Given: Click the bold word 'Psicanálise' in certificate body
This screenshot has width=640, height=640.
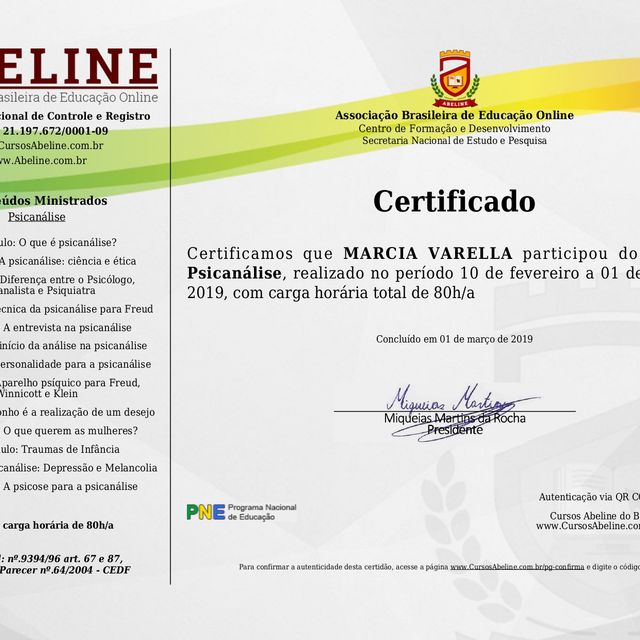Looking at the screenshot, I should click(x=234, y=273).
